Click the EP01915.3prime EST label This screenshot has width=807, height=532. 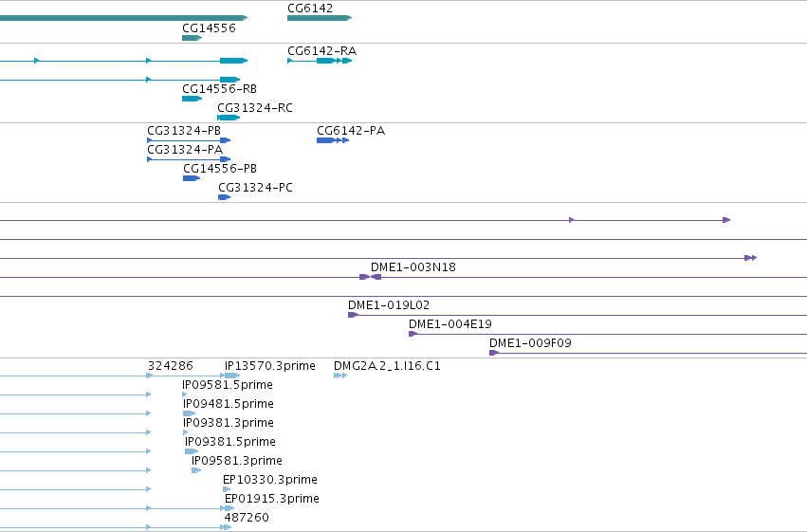tap(272, 498)
